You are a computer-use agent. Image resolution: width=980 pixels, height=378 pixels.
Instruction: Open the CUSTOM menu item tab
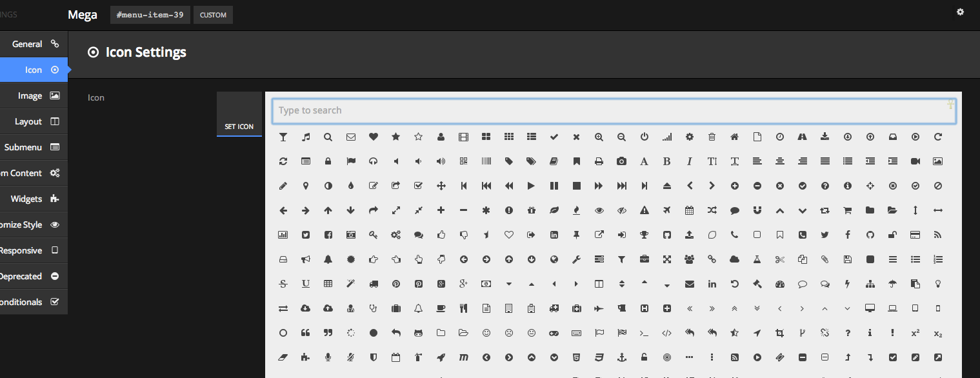pos(213,14)
